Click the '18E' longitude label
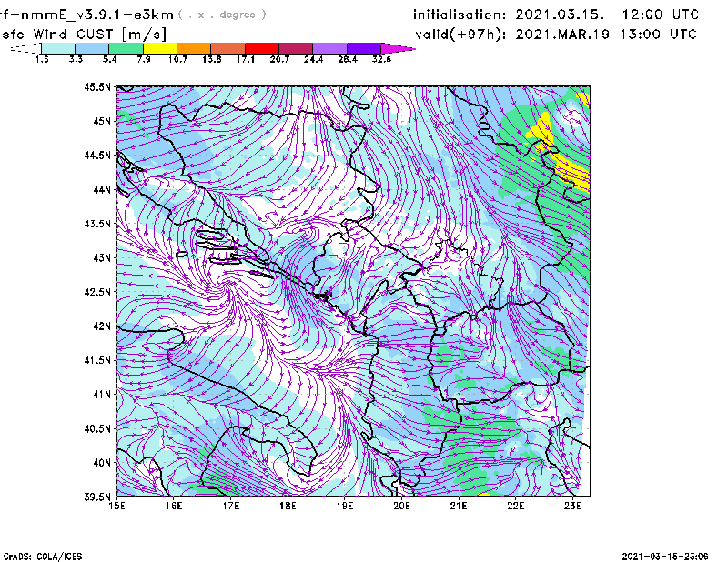 [x=288, y=506]
